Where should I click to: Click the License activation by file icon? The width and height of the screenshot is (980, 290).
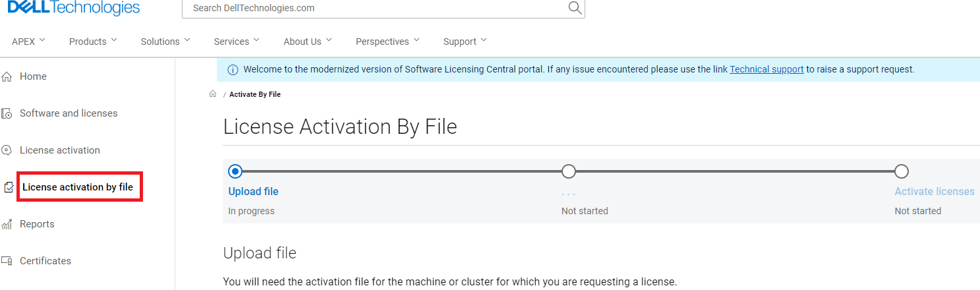coord(8,187)
